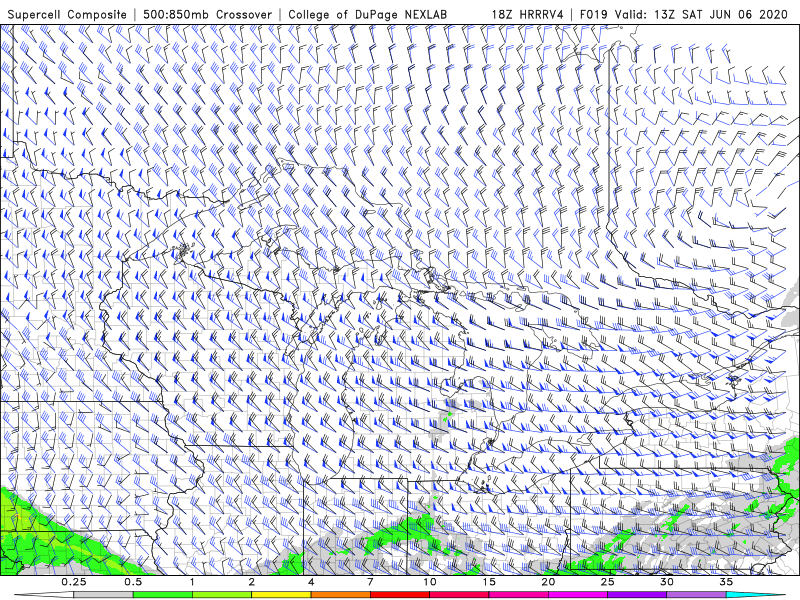The image size is (800, 600).
Task: Click the legend tick label 7
Action: pyautogui.click(x=370, y=582)
